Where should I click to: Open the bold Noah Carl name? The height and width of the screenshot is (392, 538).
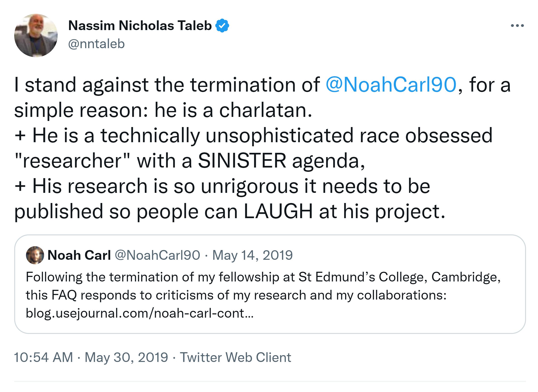point(79,255)
